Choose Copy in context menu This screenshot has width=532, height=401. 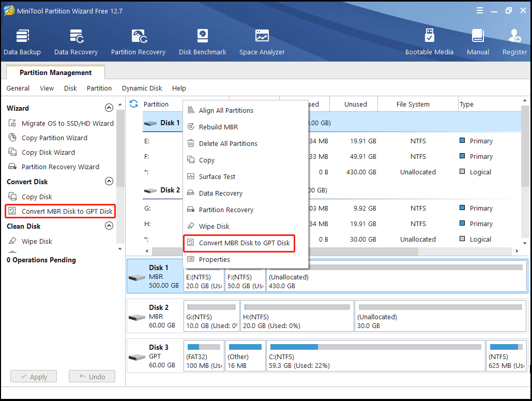(x=245, y=160)
